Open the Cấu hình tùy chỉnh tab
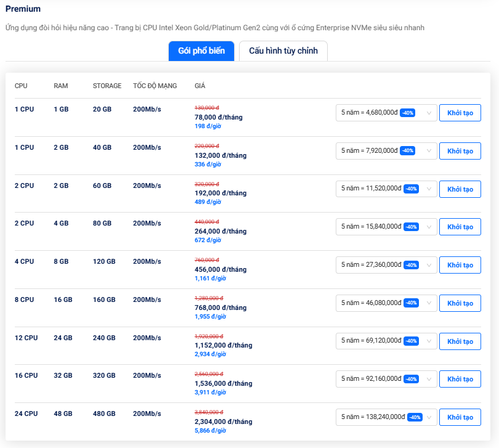This screenshot has height=448, width=499. tap(283, 51)
